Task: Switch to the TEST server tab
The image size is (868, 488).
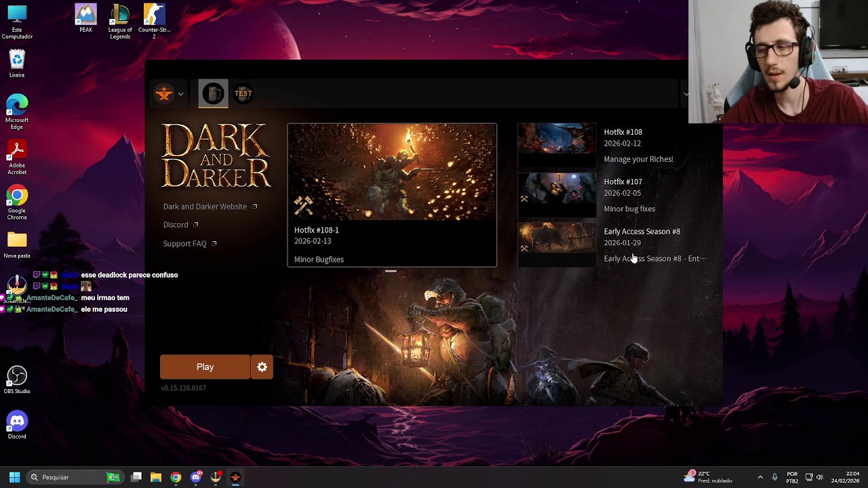Action: coord(243,94)
